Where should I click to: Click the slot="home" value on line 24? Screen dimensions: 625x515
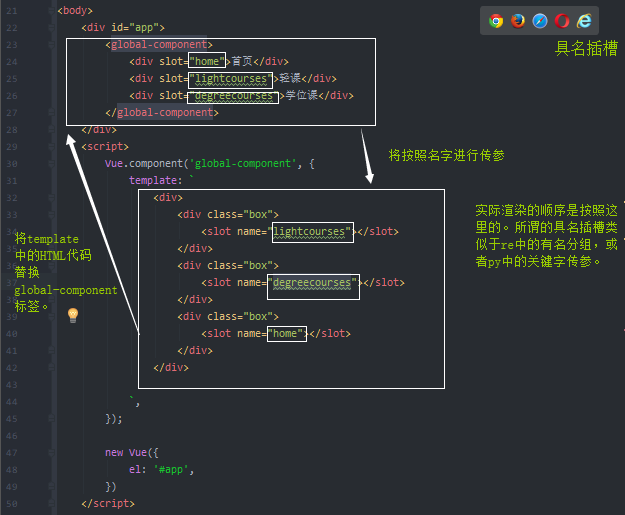pyautogui.click(x=207, y=61)
